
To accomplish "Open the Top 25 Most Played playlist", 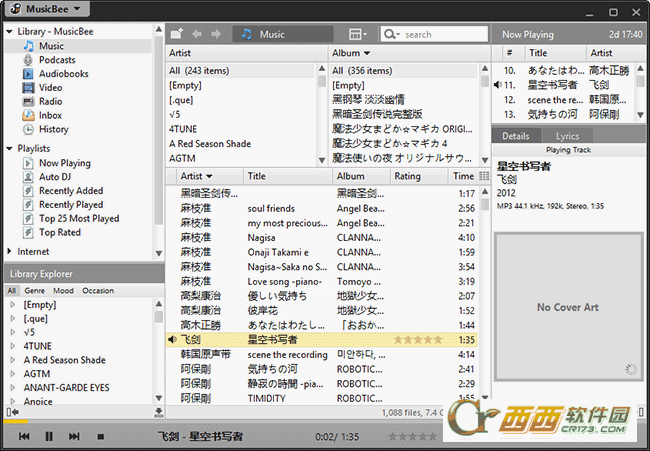I will [x=78, y=219].
